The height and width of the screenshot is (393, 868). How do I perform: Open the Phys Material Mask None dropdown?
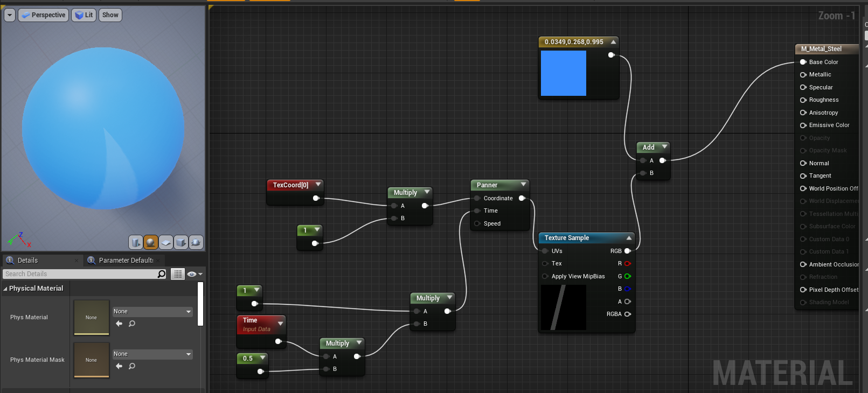[152, 354]
